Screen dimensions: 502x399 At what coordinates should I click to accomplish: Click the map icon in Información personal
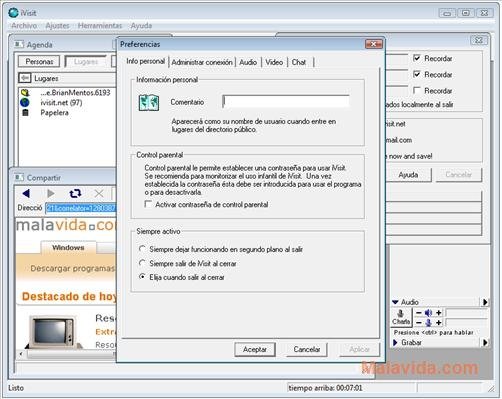pos(149,102)
